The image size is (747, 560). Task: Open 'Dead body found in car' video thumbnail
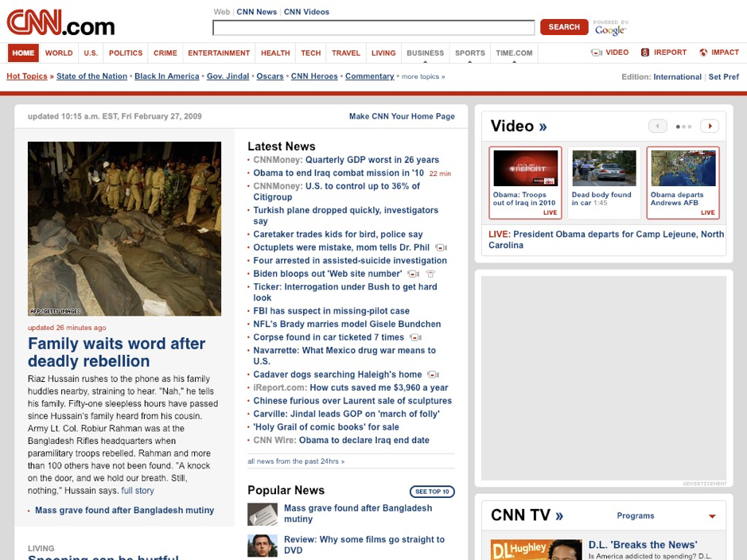click(604, 169)
